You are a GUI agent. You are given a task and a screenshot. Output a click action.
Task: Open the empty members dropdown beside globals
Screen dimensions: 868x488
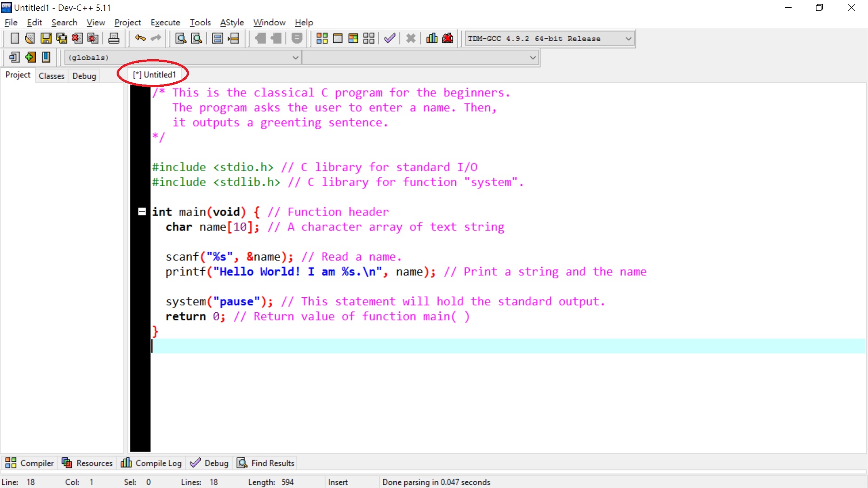(533, 58)
